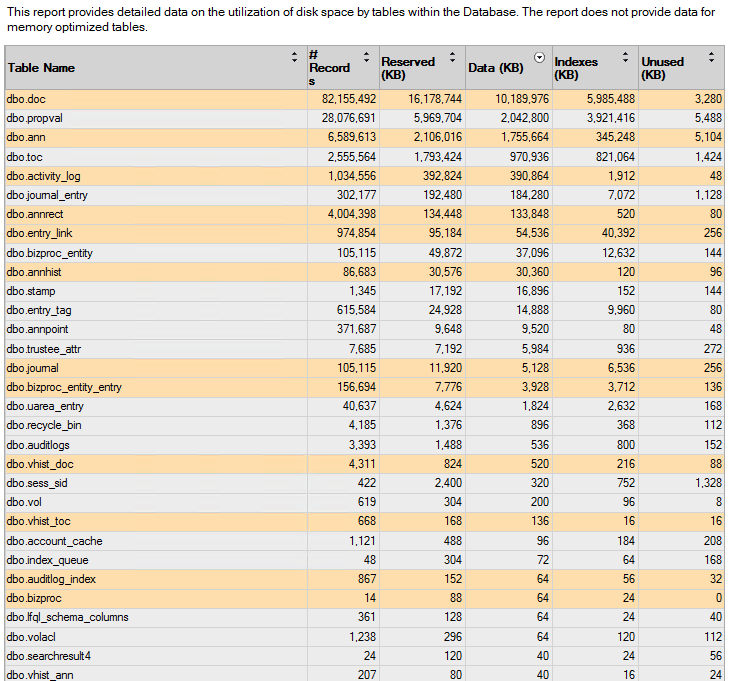Select the dbo.propval table name
Screen dimensions: 735x681
[x=35, y=118]
